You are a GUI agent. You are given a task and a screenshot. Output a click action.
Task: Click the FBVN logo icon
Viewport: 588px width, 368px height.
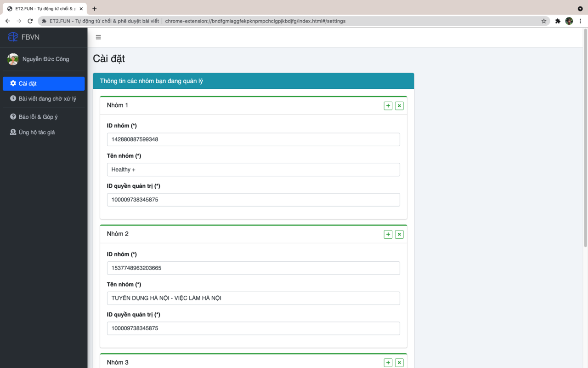(13, 37)
